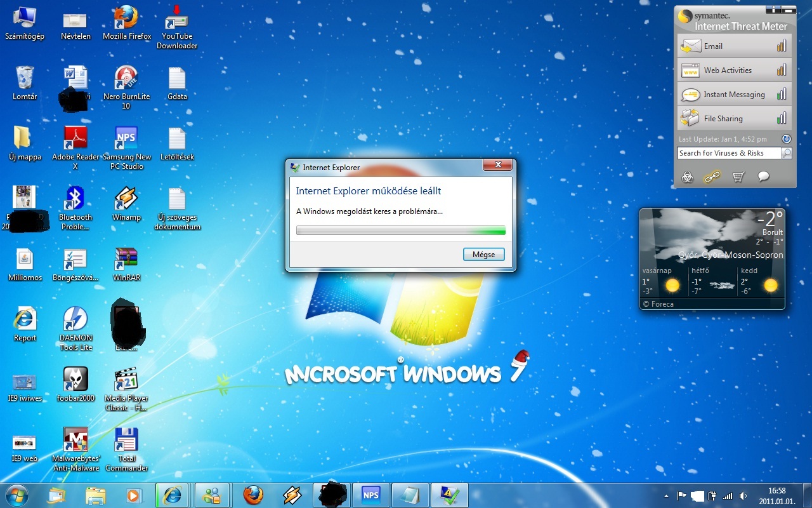
Task: Open the checkmark warning taskbar button
Action: [x=449, y=495]
